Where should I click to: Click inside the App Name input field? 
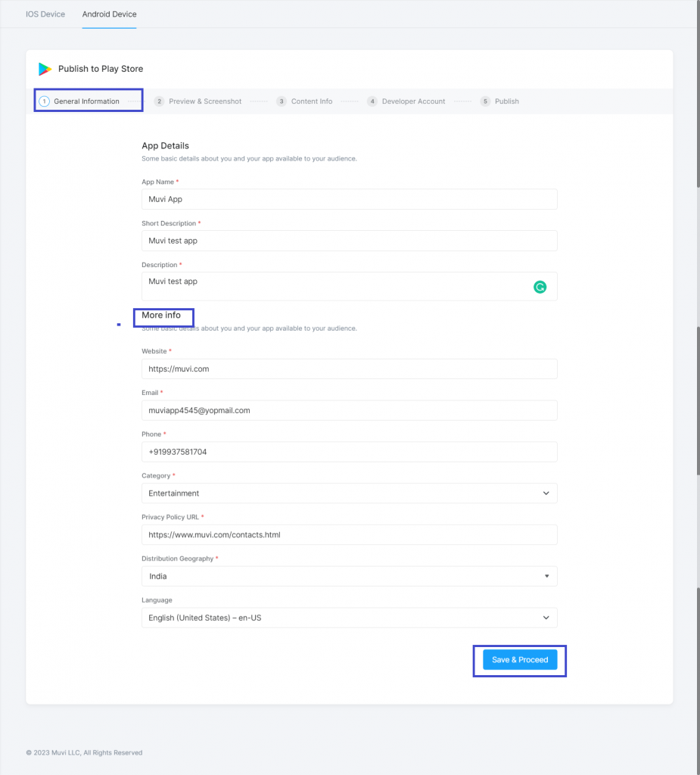coord(348,199)
